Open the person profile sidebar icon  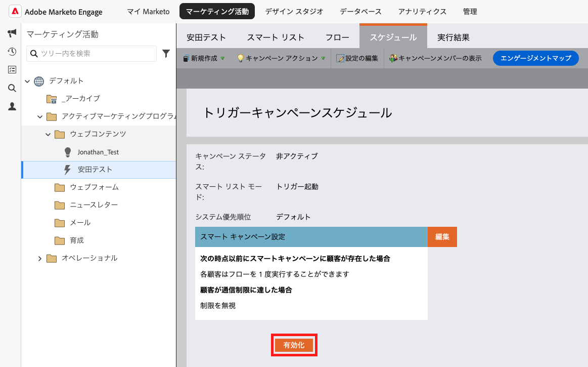tap(12, 106)
